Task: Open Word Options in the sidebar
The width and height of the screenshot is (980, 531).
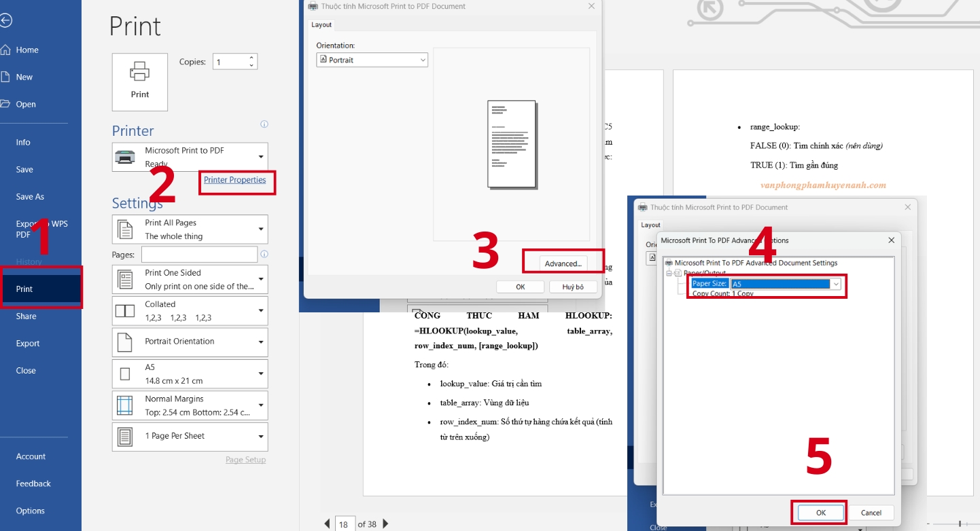Action: click(31, 511)
